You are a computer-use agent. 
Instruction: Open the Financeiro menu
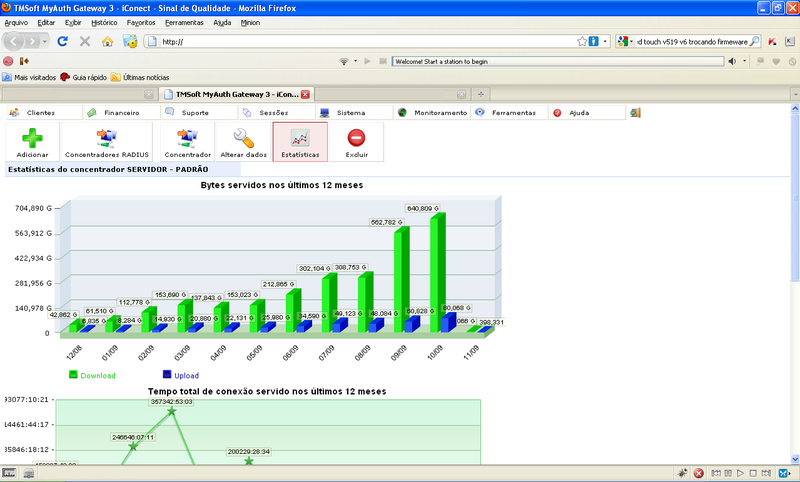122,113
